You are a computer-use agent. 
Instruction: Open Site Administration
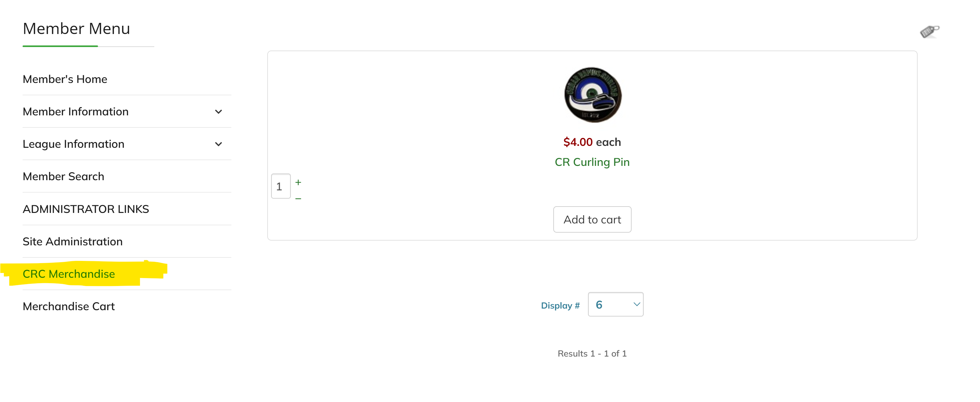tap(73, 242)
